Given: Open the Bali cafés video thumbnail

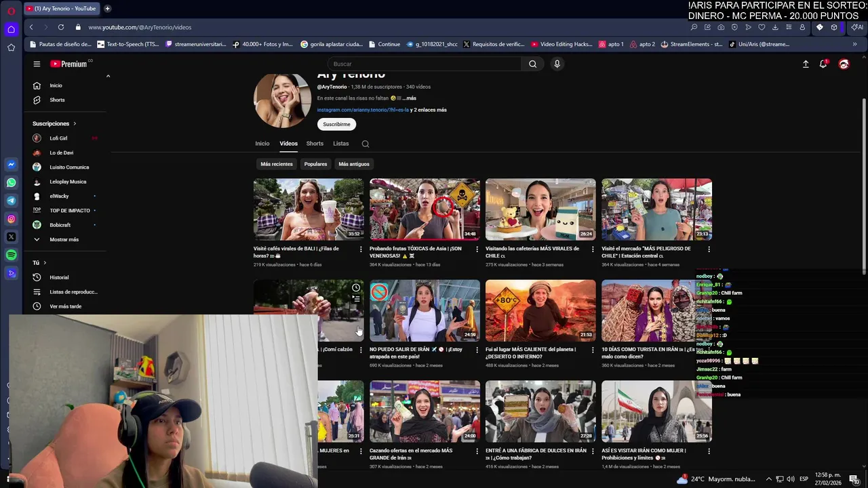Looking at the screenshot, I should [309, 209].
